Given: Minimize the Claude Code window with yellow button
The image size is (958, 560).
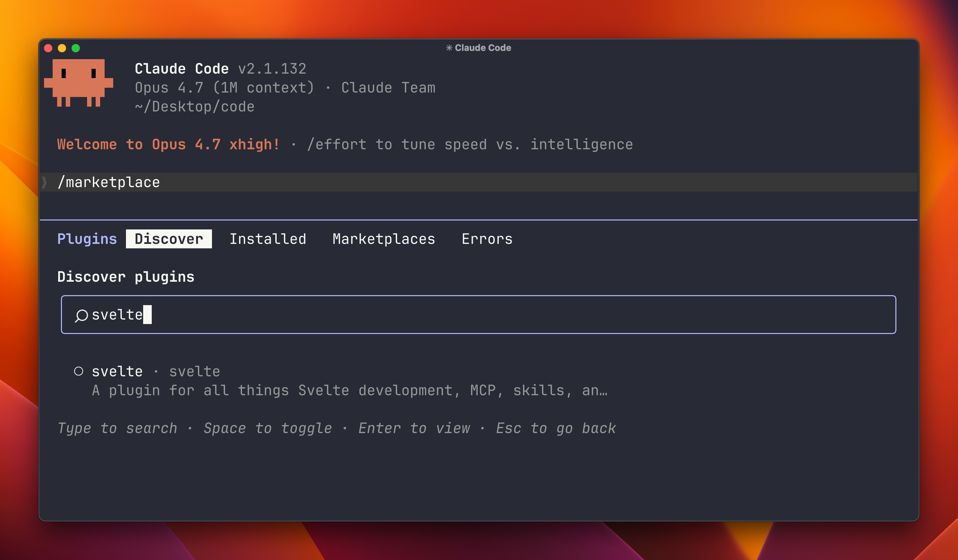Looking at the screenshot, I should [x=62, y=48].
